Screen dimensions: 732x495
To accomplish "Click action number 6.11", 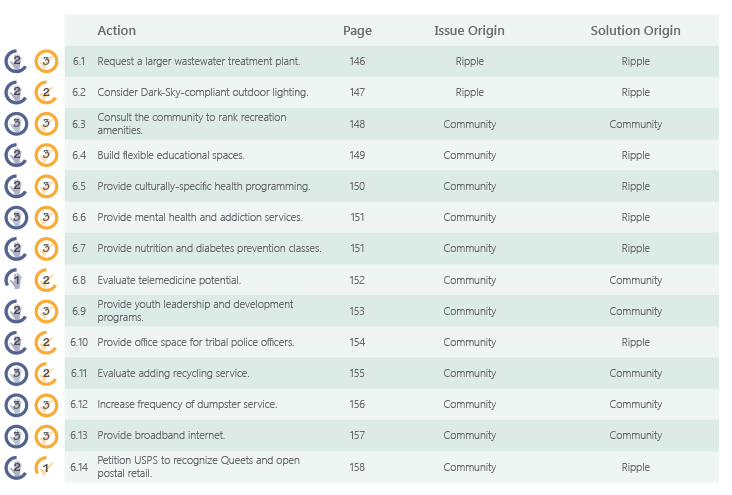I will pyautogui.click(x=78, y=374).
